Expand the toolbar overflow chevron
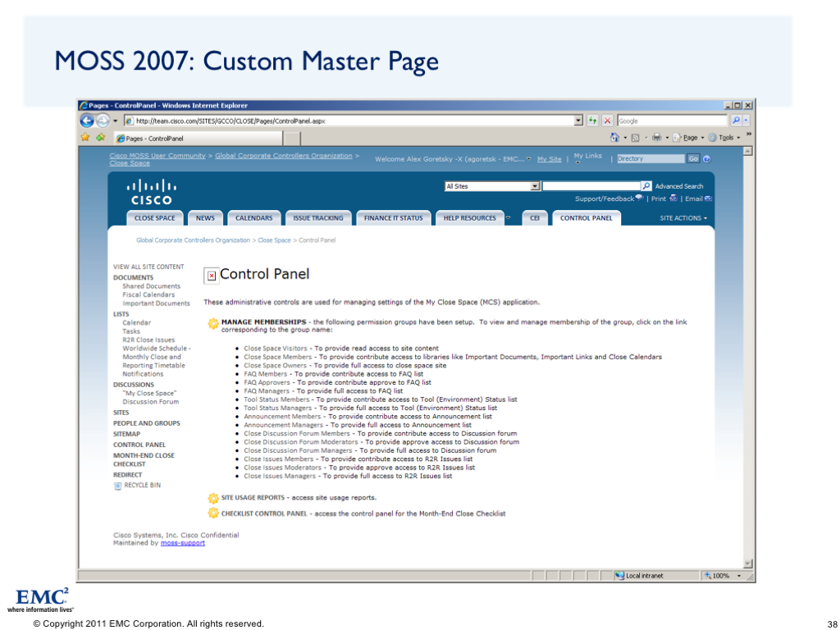Screen dimensions: 840x630 click(x=748, y=134)
